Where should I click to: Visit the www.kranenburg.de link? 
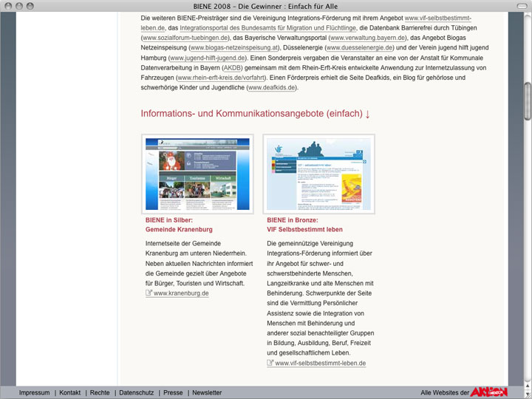(181, 293)
